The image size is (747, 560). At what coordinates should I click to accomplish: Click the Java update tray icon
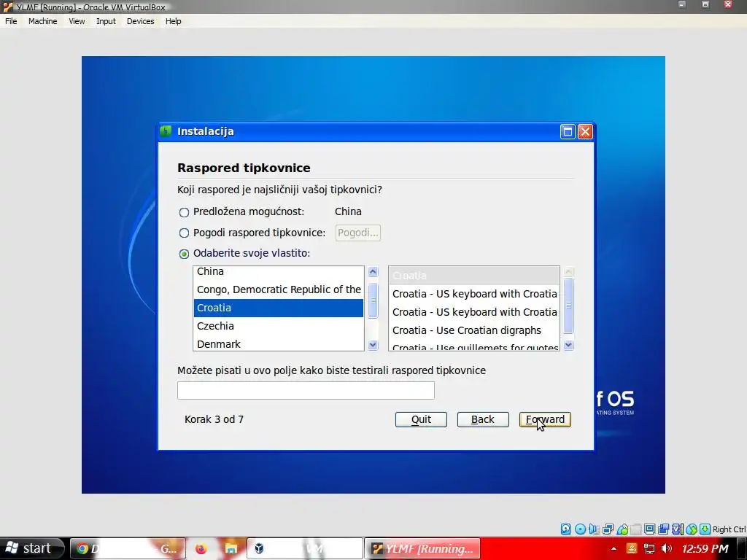coord(631,548)
